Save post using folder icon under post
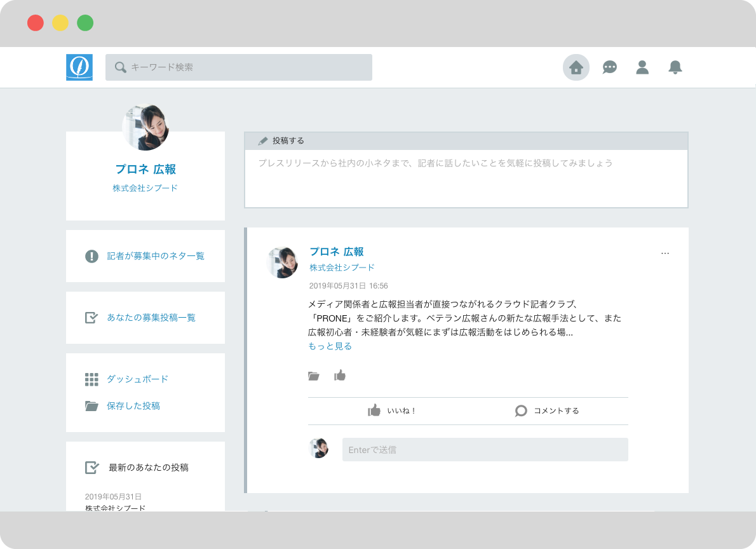 313,376
